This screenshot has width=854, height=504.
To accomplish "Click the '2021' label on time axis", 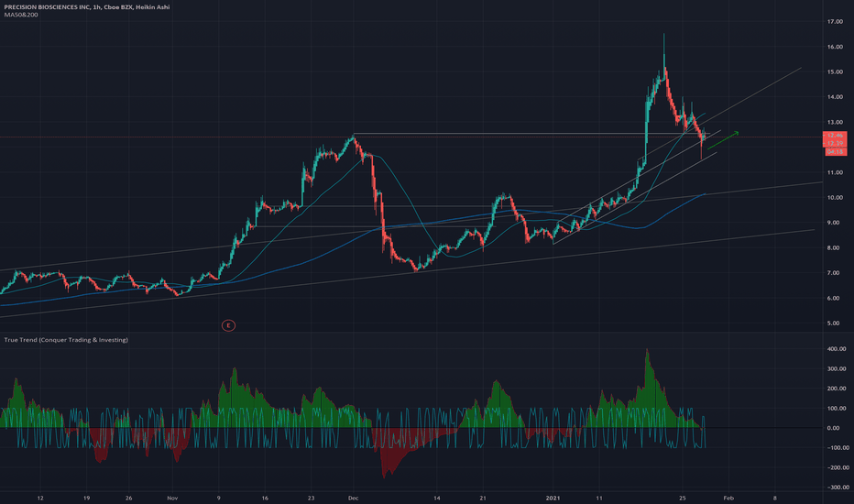I will (553, 498).
